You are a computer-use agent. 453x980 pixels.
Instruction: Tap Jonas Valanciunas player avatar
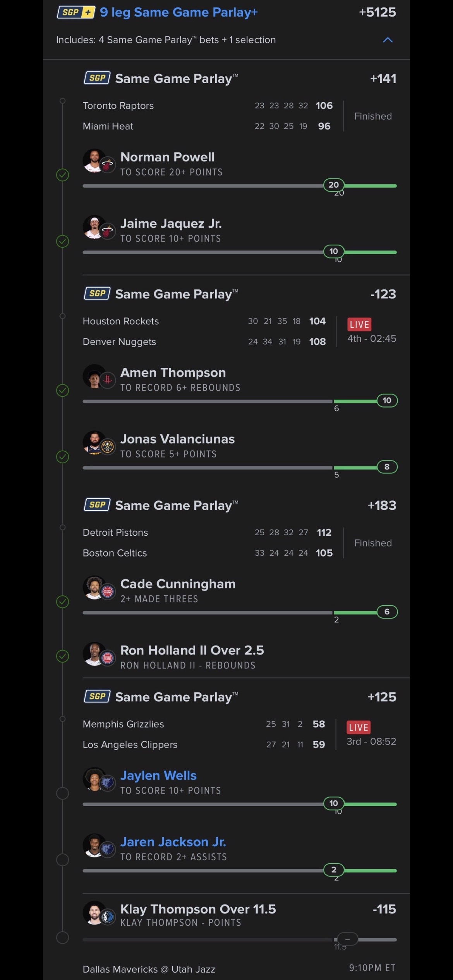coord(94,442)
